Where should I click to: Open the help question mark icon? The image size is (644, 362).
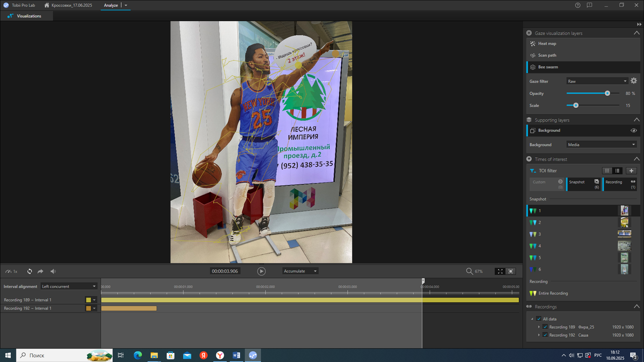[x=577, y=5]
